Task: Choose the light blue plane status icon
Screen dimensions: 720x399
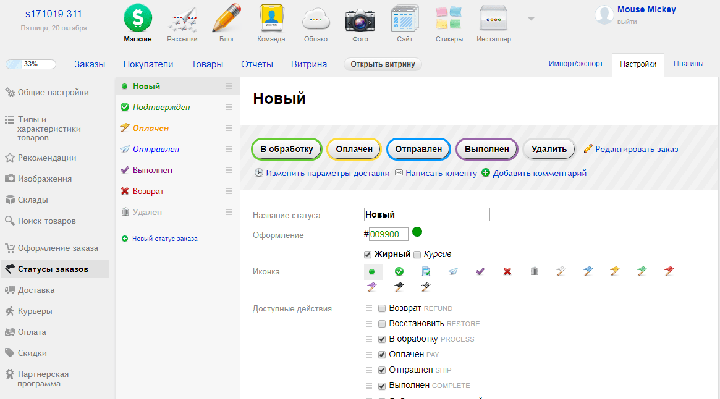Action: 453,272
